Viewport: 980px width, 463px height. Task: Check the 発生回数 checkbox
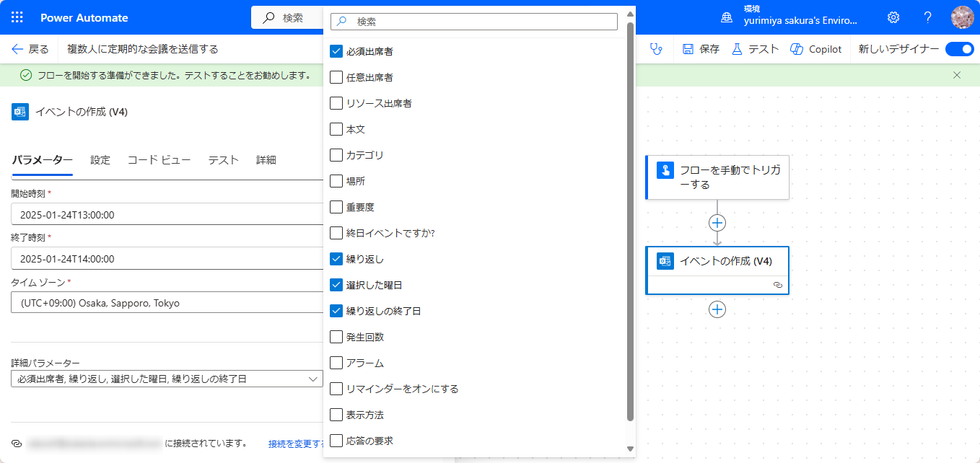(x=336, y=337)
